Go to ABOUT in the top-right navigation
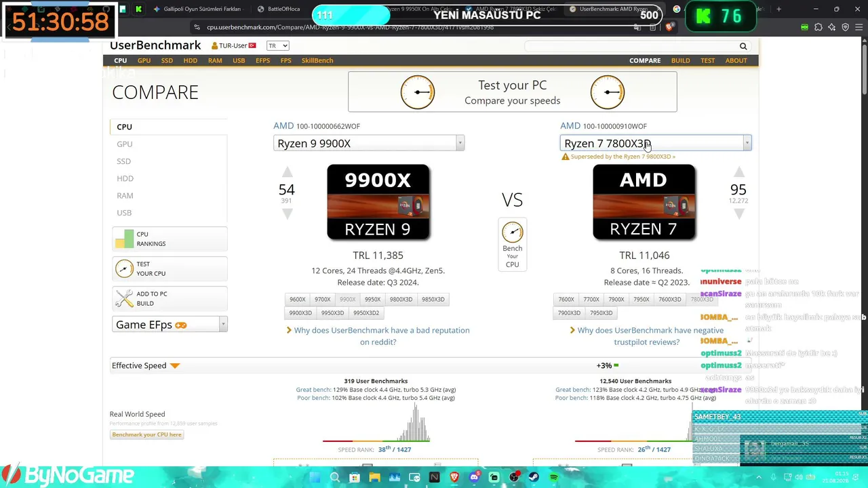The width and height of the screenshot is (868, 488). pyautogui.click(x=736, y=60)
